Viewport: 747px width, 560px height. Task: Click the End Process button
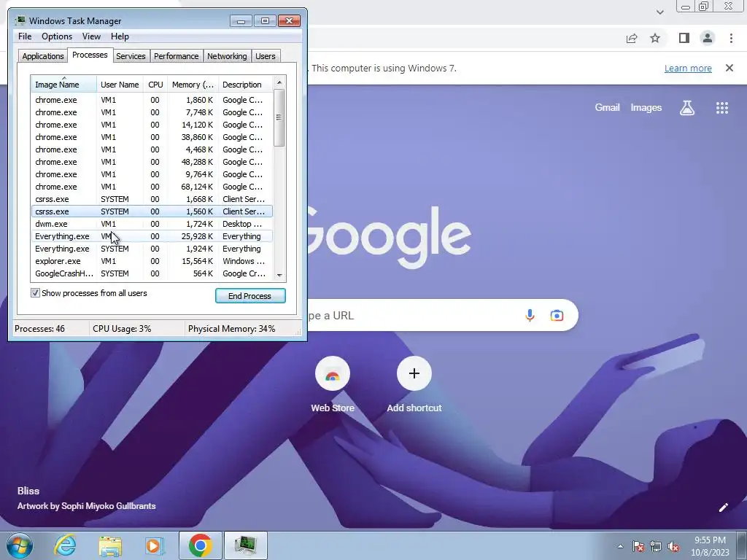point(250,296)
